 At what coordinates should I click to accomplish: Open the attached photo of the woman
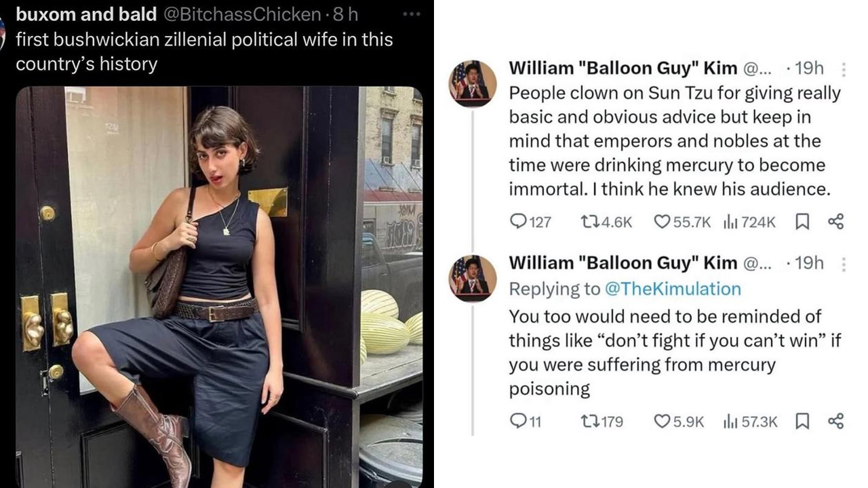tap(218, 285)
